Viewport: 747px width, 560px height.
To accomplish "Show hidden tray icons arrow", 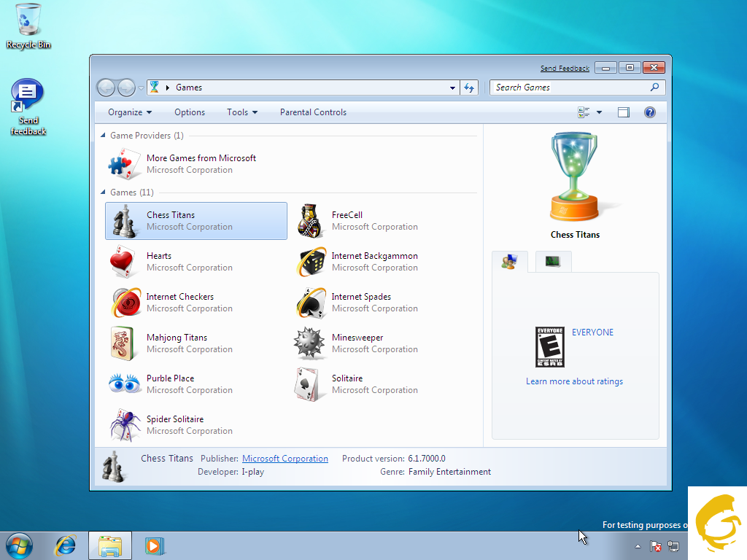I will (638, 546).
